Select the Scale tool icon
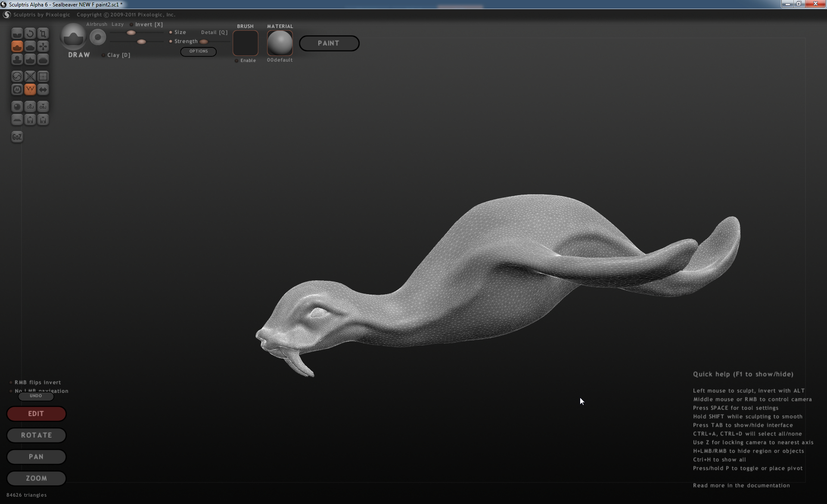The height and width of the screenshot is (504, 827). [43, 33]
